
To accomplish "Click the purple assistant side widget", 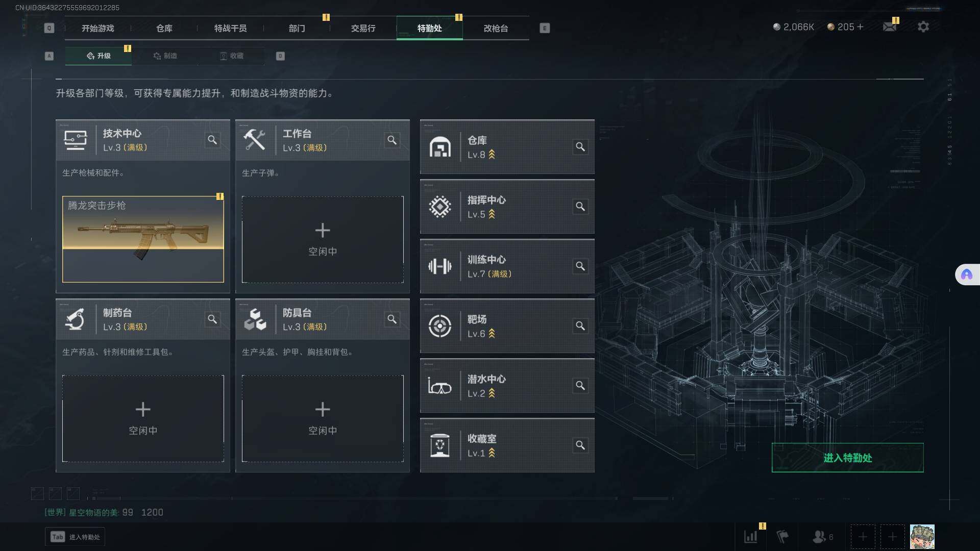I will click(x=967, y=274).
